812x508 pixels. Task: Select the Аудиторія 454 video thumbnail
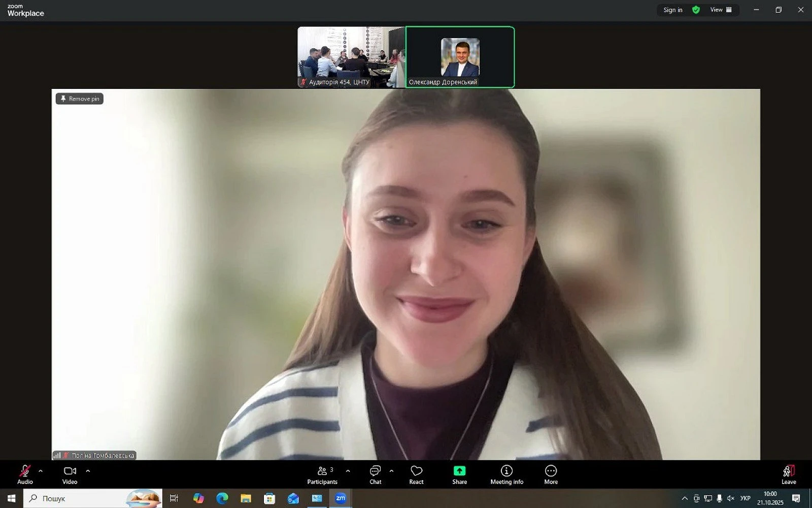pos(351,57)
